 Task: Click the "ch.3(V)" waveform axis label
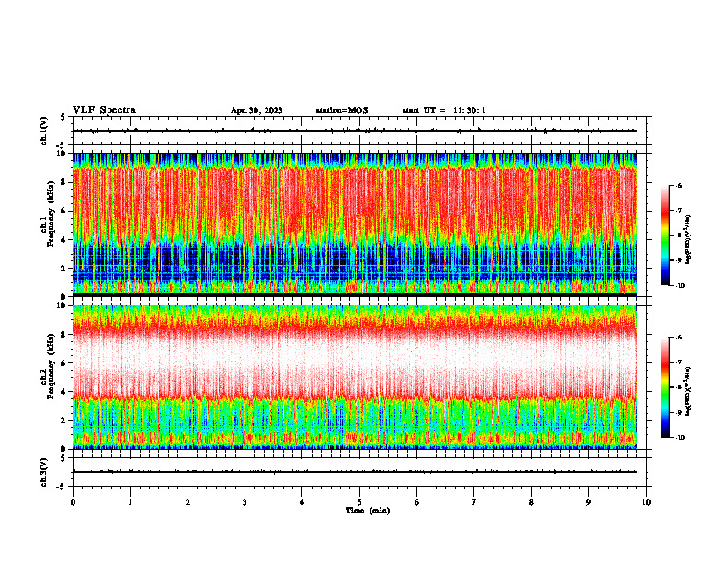[44, 472]
